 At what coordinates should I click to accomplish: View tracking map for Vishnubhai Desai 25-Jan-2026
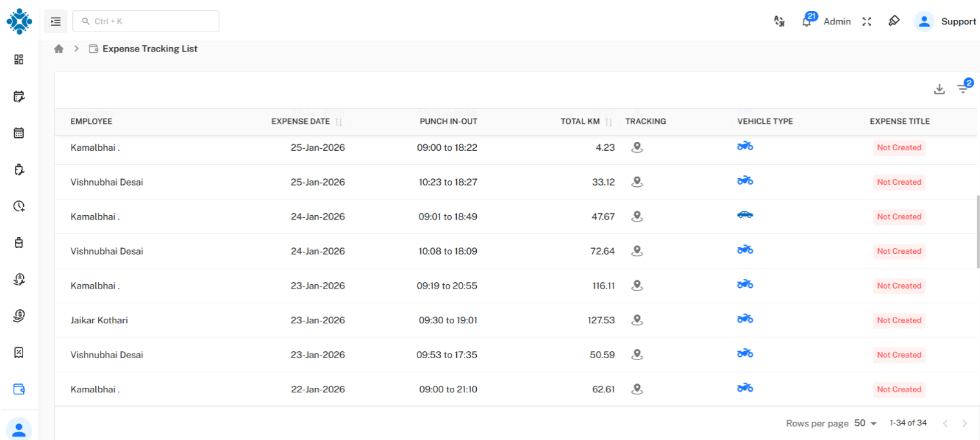click(637, 182)
